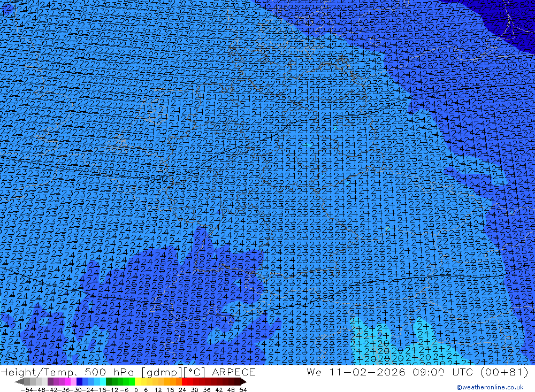This screenshot has height=392, width=535.
Task: Click the 'ARPECE' model name text
Action: tap(234, 372)
